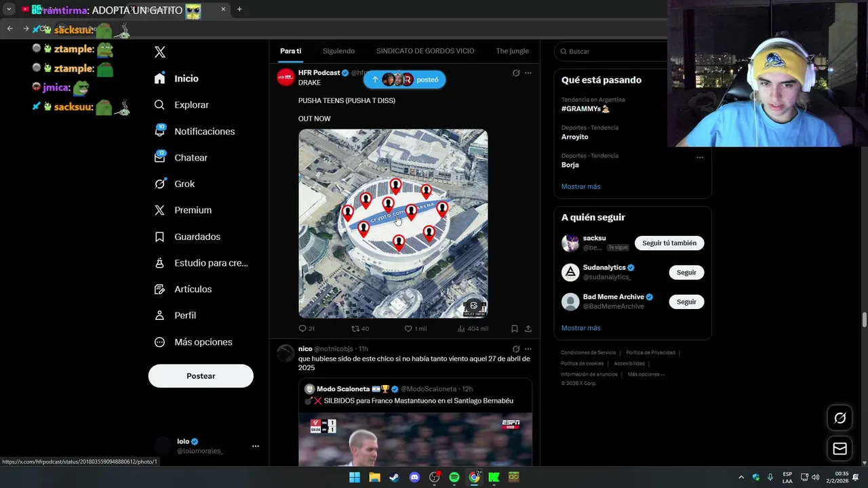
Task: Open the floating Grok button
Action: click(840, 418)
